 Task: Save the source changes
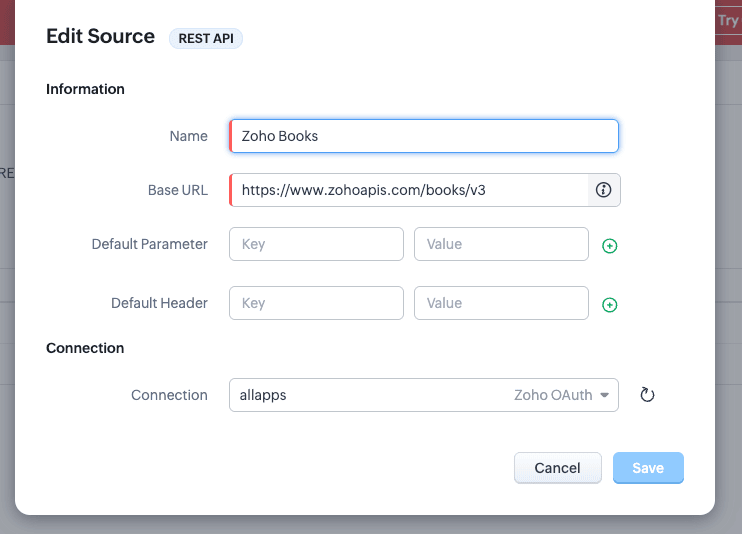click(x=648, y=468)
